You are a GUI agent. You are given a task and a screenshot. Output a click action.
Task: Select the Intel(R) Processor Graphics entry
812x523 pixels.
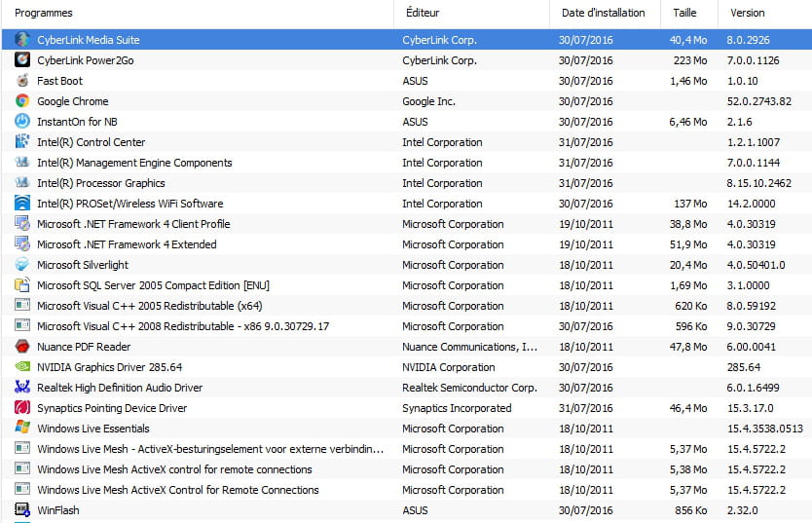(101, 183)
